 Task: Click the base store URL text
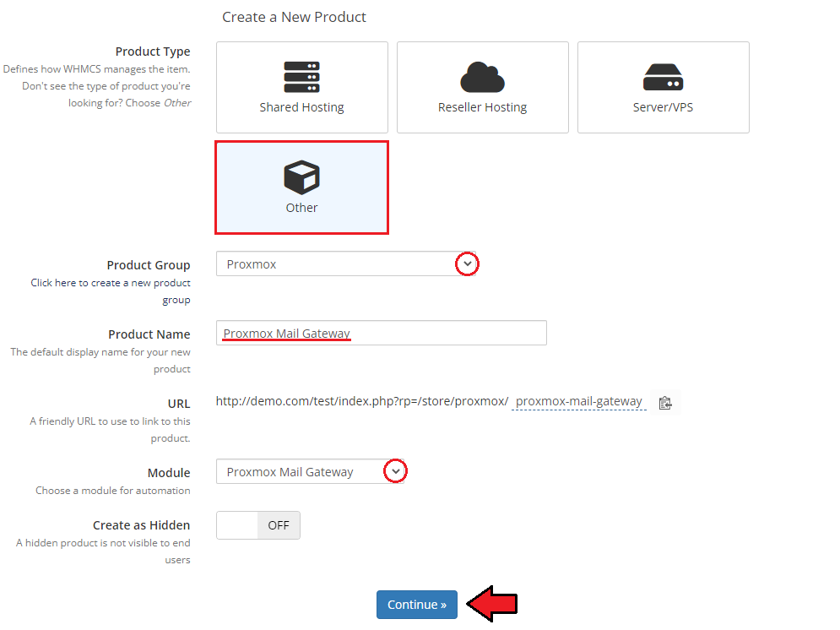click(362, 401)
